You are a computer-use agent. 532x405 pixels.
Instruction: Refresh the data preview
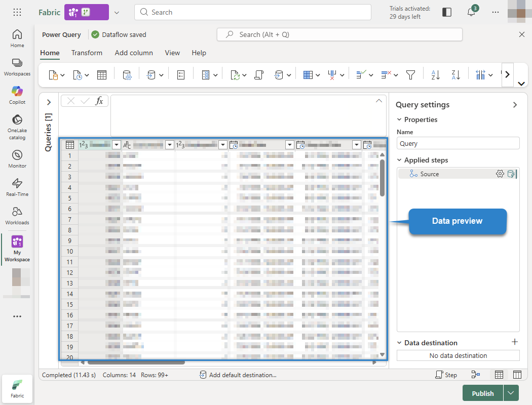click(235, 74)
